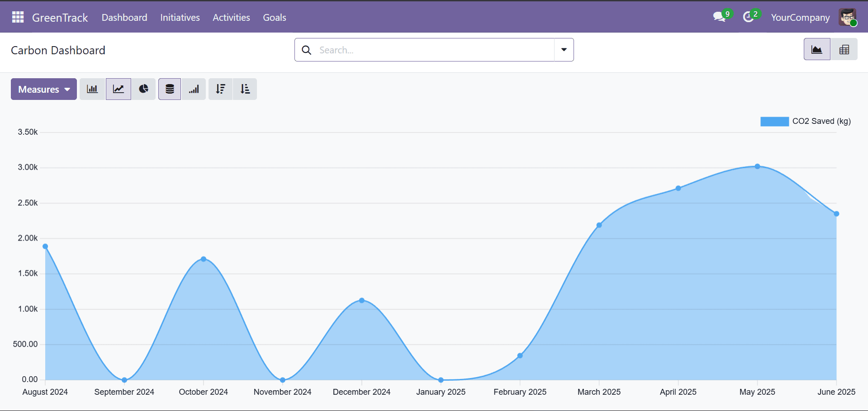868x411 pixels.
Task: Toggle CO2 Saved (kg) legend series
Action: [x=806, y=121]
